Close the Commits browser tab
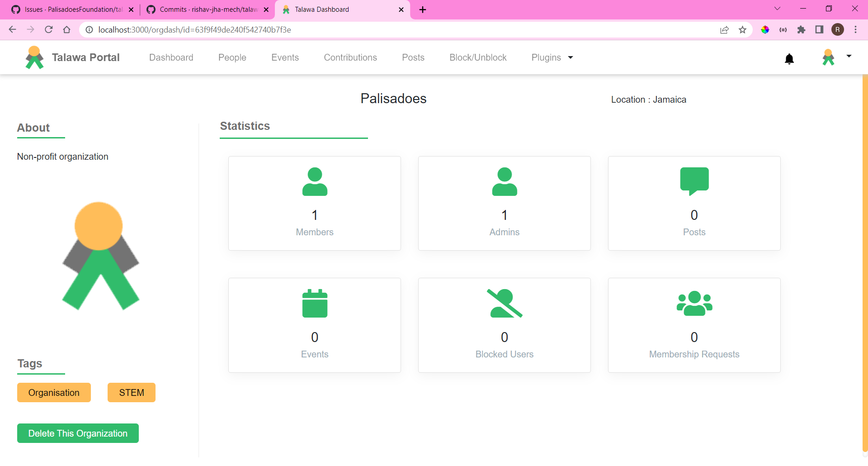 pyautogui.click(x=266, y=10)
